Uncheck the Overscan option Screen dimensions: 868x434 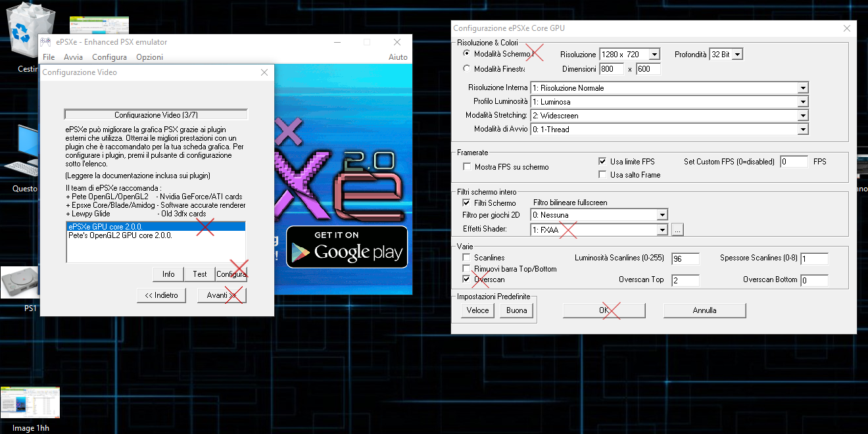click(x=468, y=278)
